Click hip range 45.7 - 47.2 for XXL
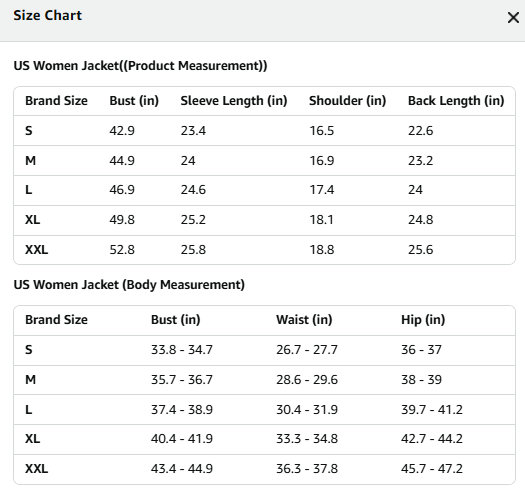This screenshot has width=525, height=497. coord(432,469)
